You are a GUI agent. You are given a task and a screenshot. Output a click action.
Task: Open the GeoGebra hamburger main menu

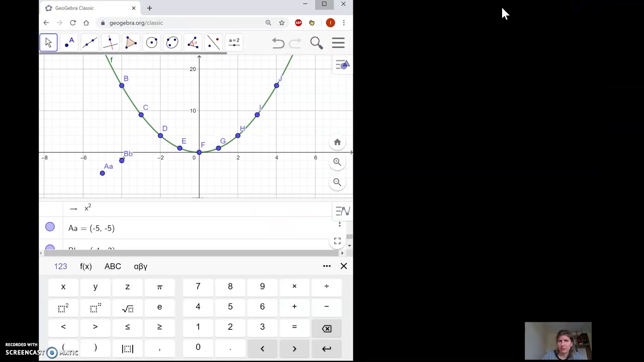click(338, 43)
